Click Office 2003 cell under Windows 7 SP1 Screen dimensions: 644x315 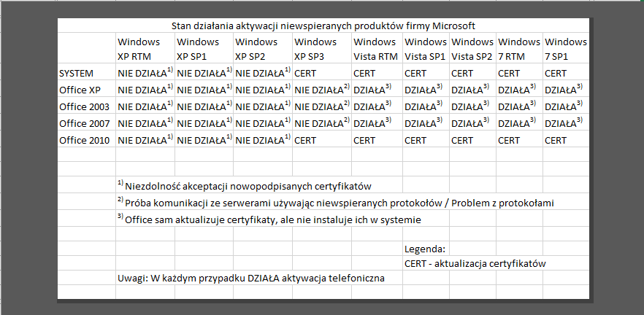[x=566, y=106]
